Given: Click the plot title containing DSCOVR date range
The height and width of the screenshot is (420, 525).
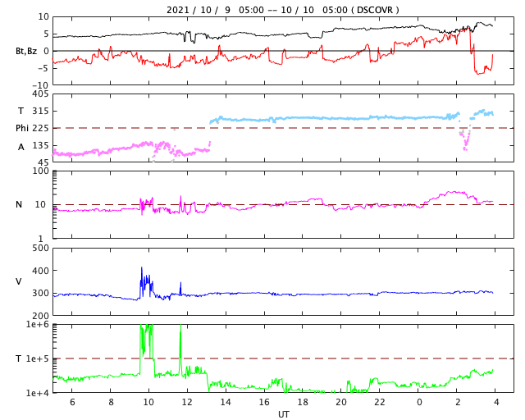Looking at the screenshot, I should click(x=283, y=10).
